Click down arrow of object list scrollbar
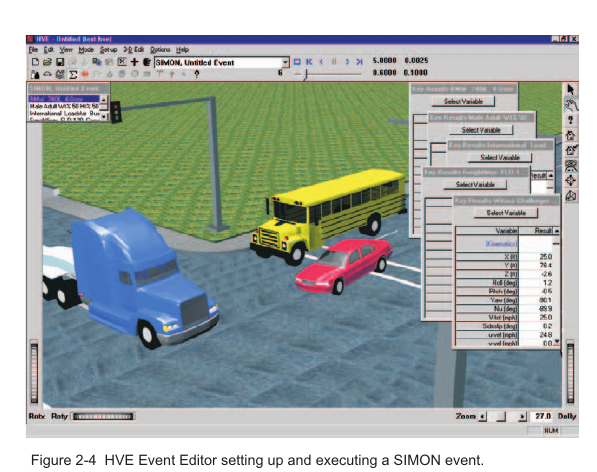 pyautogui.click(x=104, y=117)
